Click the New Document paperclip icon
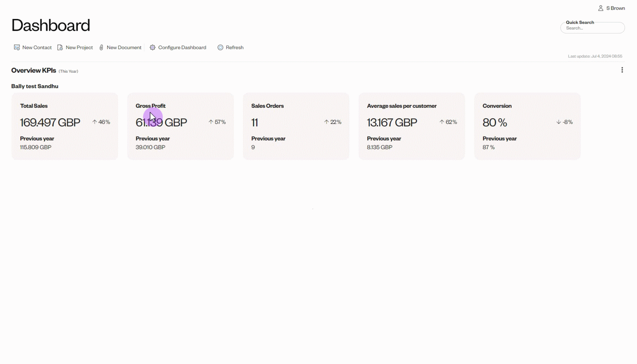This screenshot has width=637, height=364. pos(101,47)
